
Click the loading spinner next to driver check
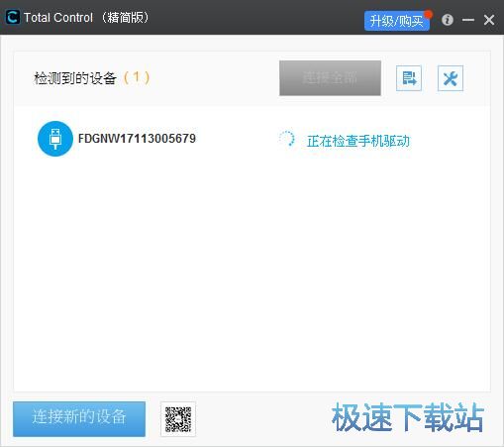286,139
